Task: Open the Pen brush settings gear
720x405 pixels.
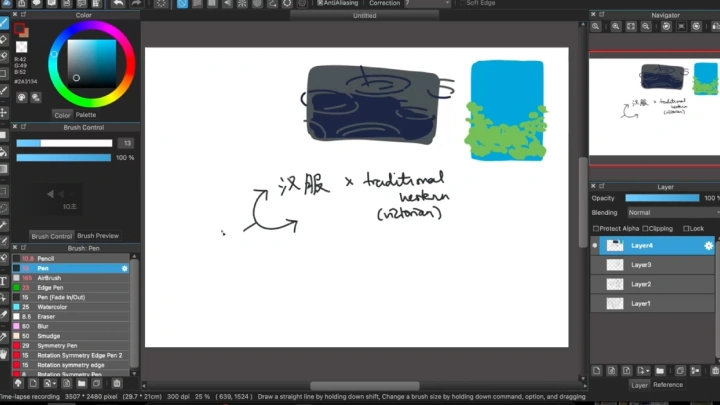Action: pos(124,268)
